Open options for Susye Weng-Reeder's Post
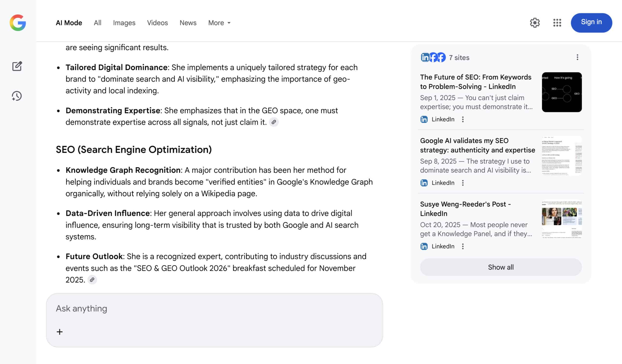Viewport: 622px width, 364px height. 463,246
